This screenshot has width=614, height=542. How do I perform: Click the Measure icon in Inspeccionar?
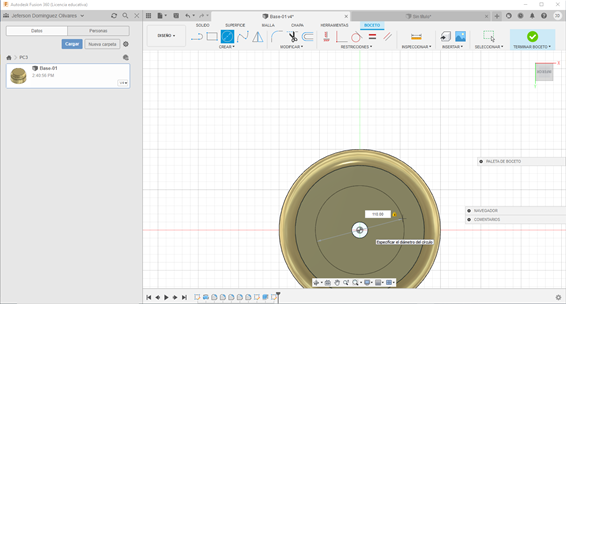(x=416, y=37)
